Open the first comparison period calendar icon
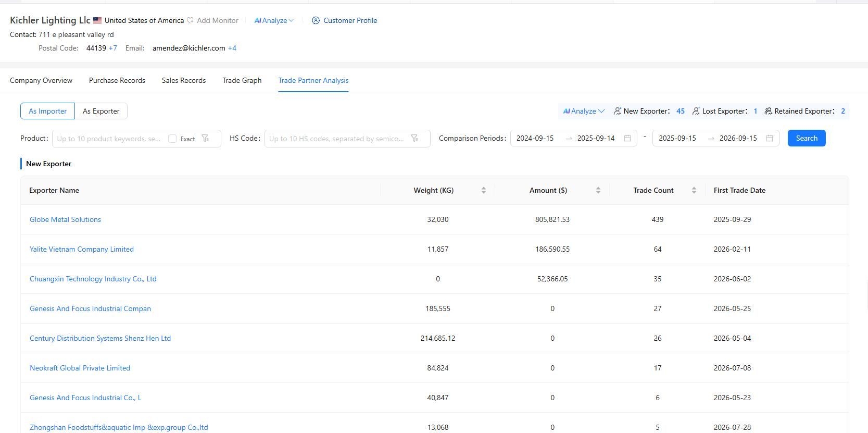The height and width of the screenshot is (433, 868). pyautogui.click(x=627, y=138)
